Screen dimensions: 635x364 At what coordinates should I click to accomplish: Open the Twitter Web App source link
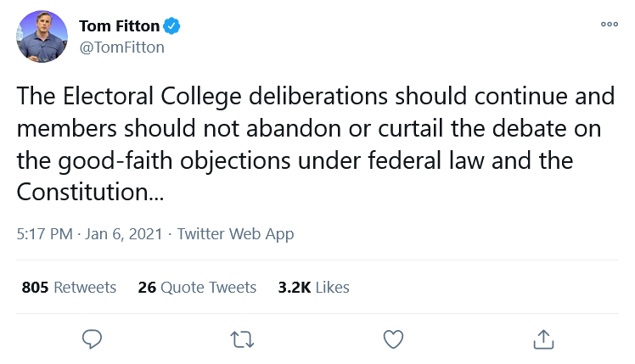tap(236, 234)
